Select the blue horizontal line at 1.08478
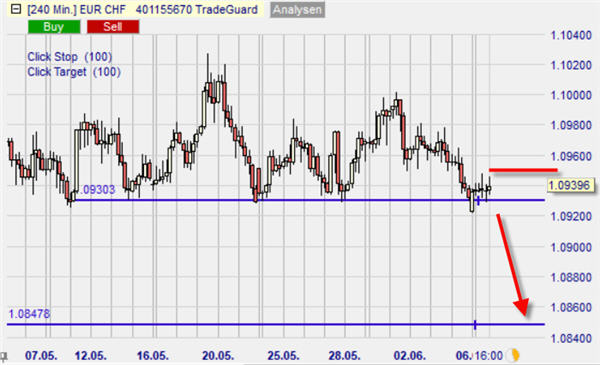 tap(276, 325)
